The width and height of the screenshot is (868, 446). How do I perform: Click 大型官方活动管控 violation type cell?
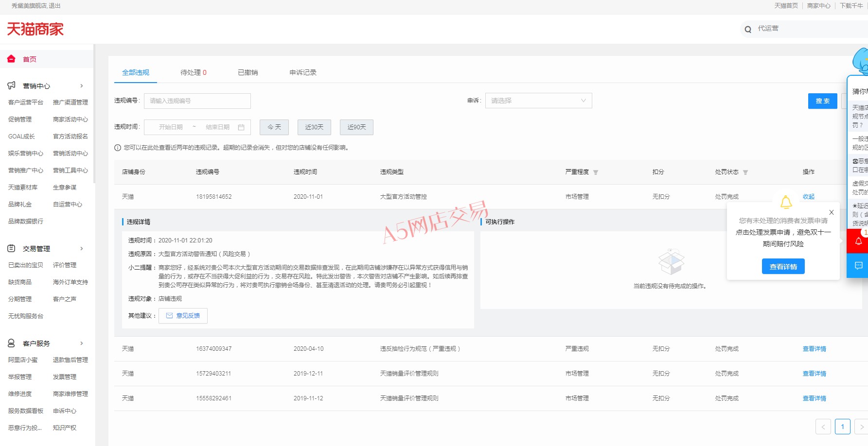[x=404, y=197]
